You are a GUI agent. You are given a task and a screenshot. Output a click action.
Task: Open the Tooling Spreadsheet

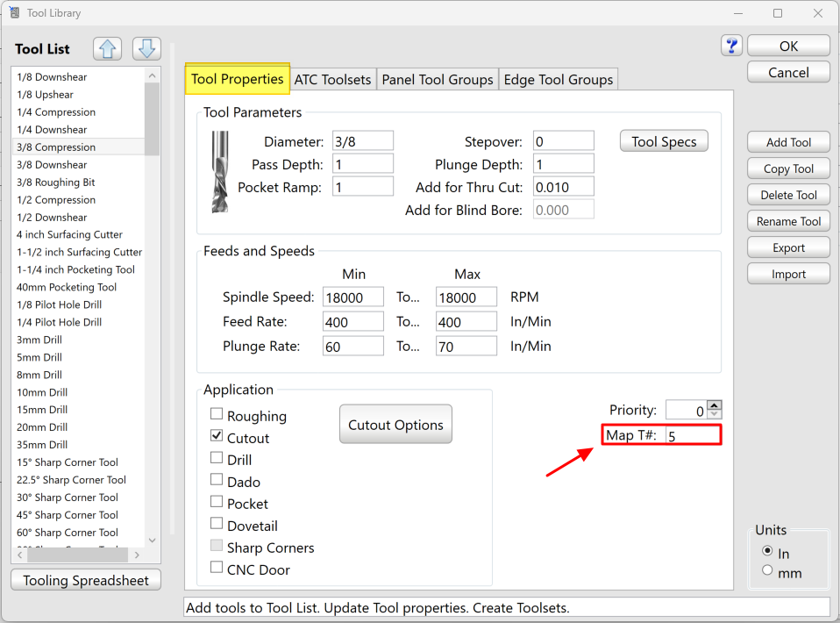click(x=86, y=580)
